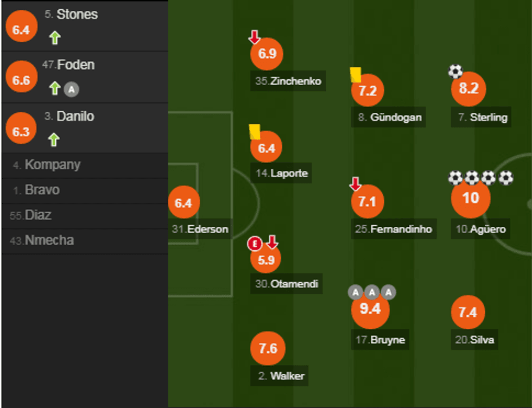
Task: Click the Walker player name label
Action: [281, 376]
